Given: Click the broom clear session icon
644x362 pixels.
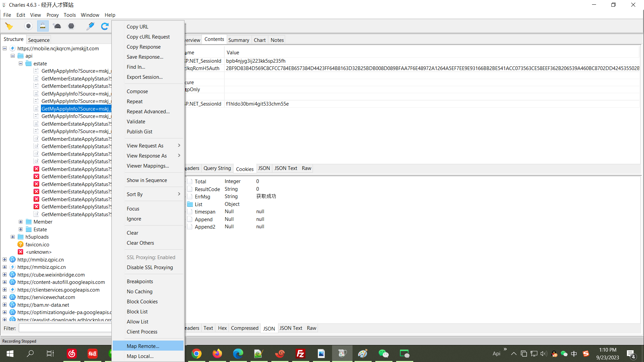Looking at the screenshot, I should (9, 26).
